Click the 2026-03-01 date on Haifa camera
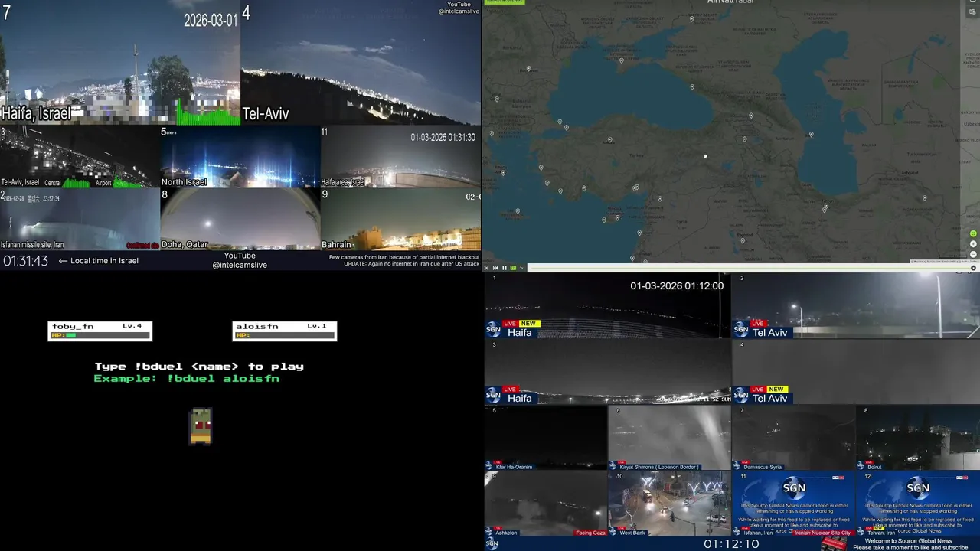This screenshot has width=980, height=551. 211,21
